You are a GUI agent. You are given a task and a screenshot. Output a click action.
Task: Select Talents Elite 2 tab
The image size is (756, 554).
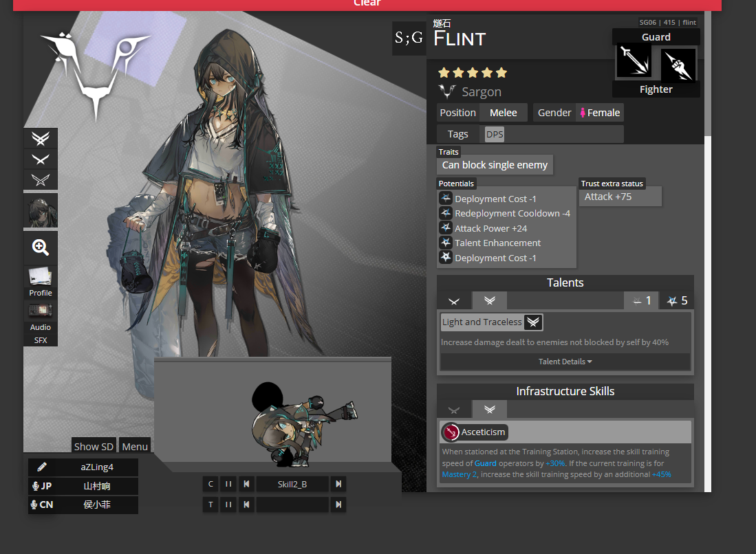[x=489, y=301]
